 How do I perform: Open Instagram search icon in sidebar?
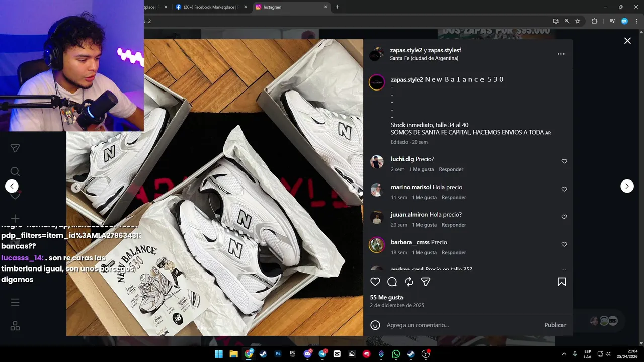point(15,171)
